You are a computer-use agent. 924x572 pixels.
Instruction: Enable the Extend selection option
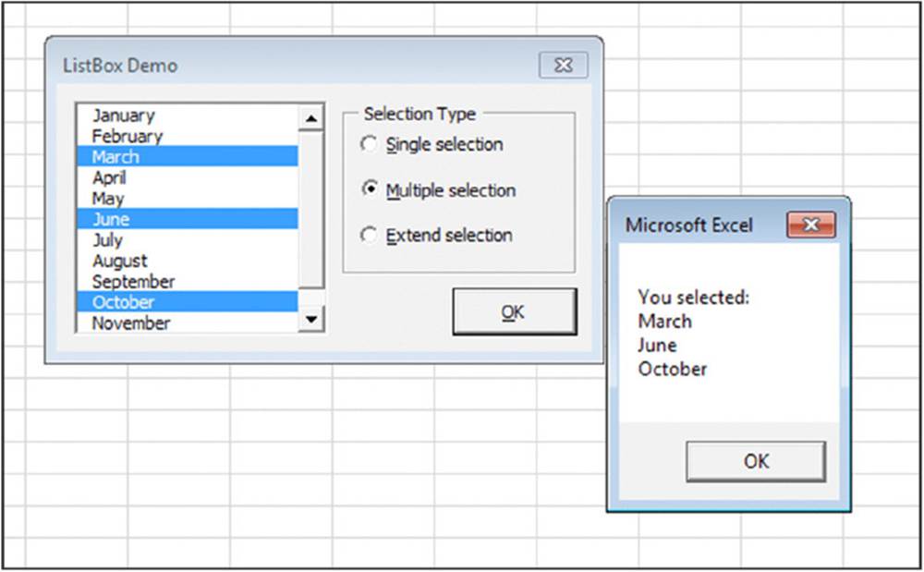click(370, 235)
